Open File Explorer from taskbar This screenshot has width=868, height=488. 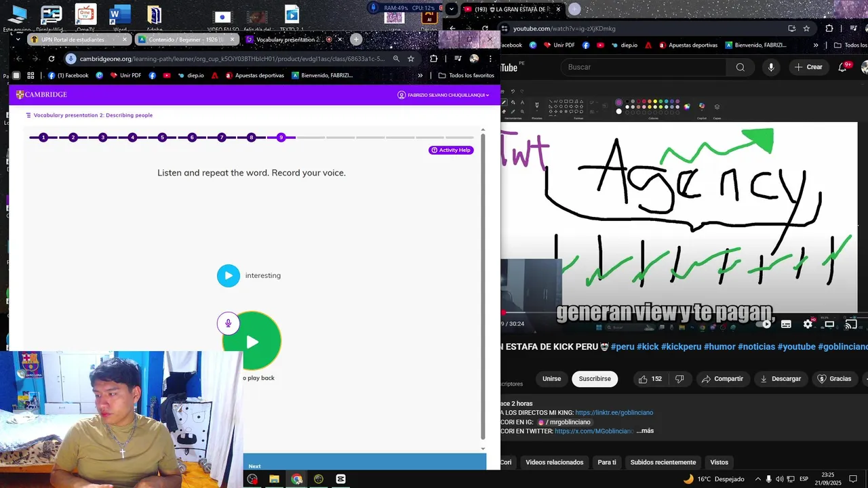coord(274,479)
